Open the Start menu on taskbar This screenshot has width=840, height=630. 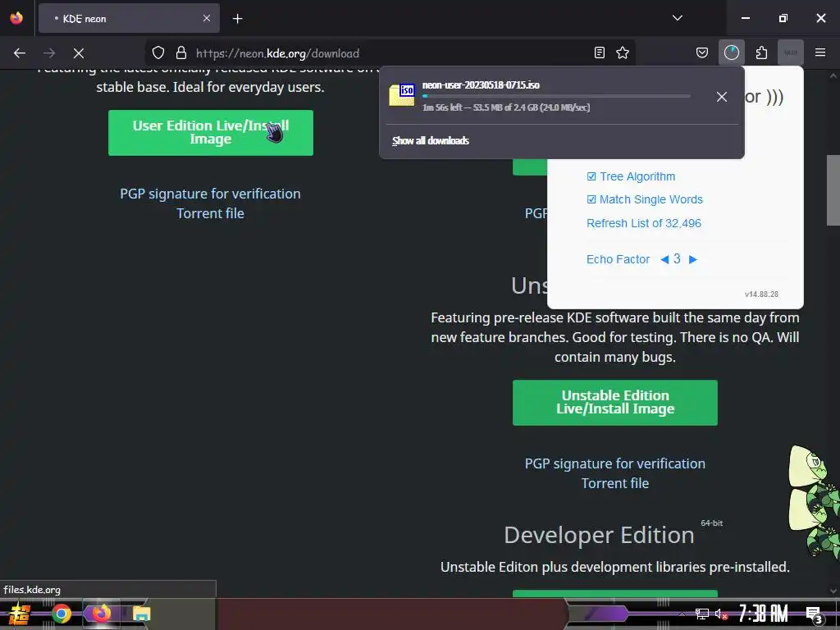coord(19,614)
